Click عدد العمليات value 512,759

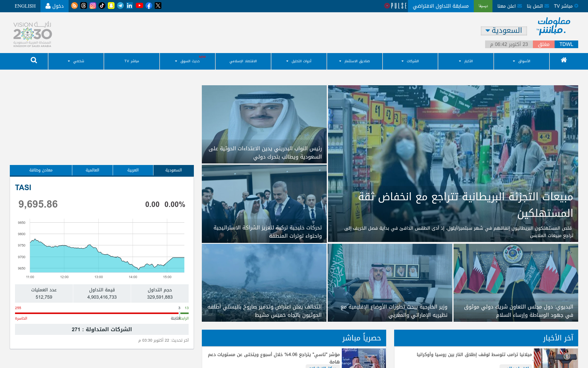point(44,297)
